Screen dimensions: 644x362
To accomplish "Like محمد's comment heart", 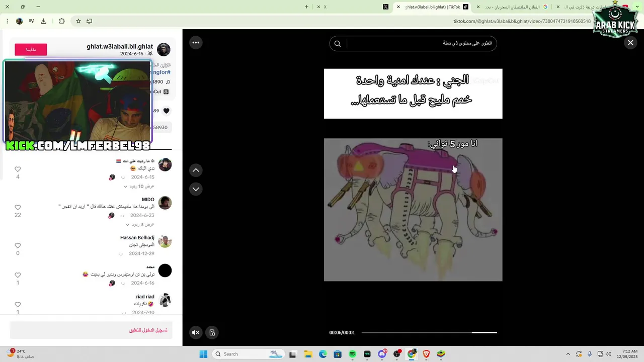I will (18, 275).
